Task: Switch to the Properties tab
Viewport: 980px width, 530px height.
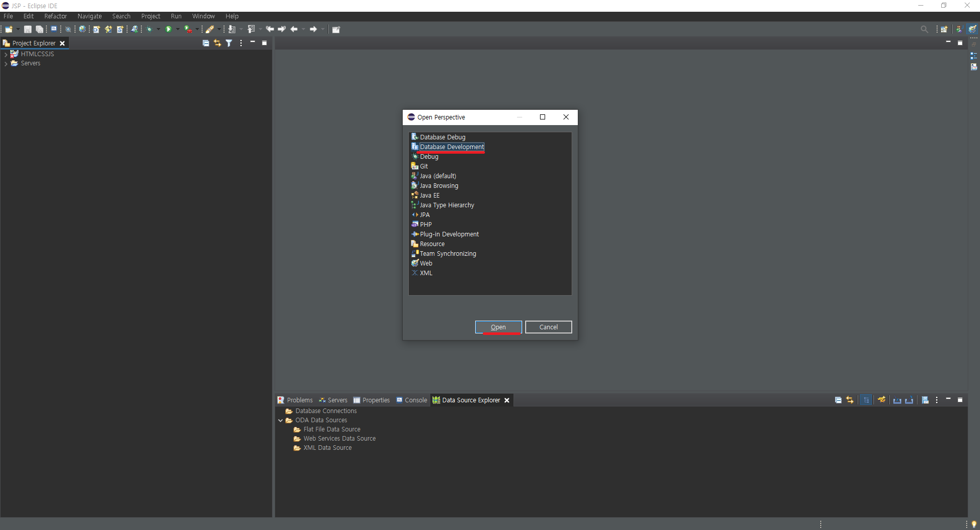Action: click(x=372, y=400)
